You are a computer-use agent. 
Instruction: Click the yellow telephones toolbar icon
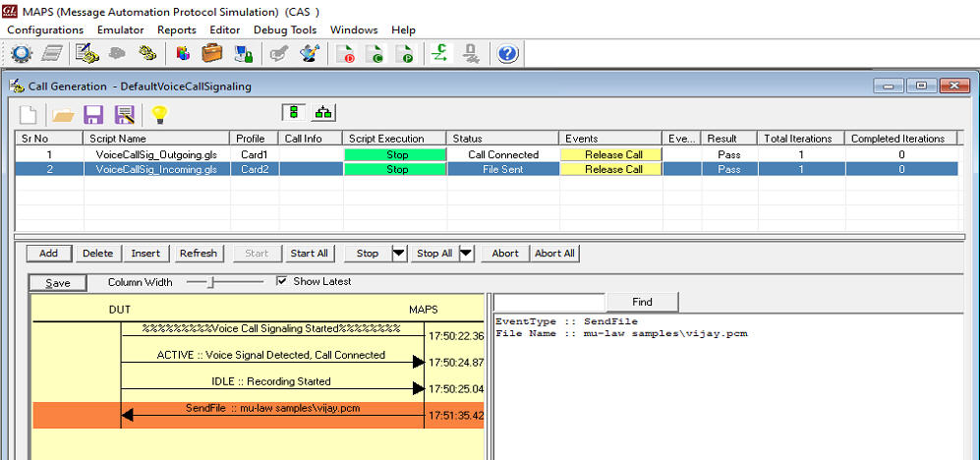pos(147,54)
